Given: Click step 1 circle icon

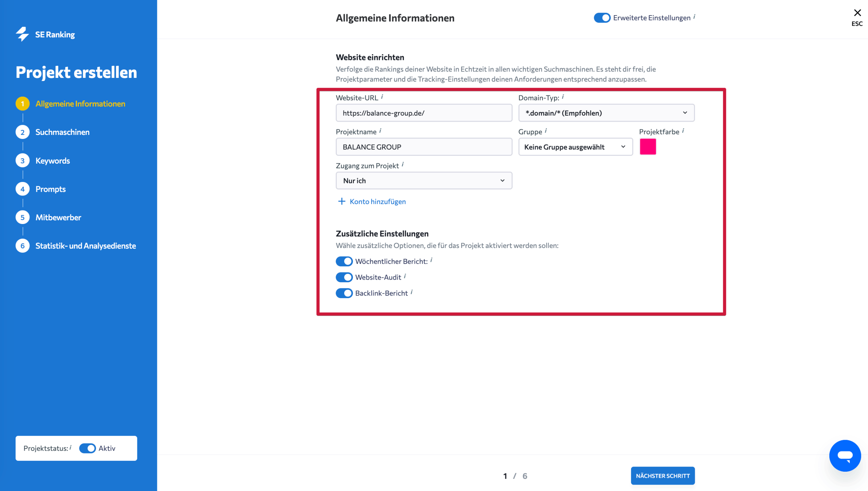Looking at the screenshot, I should tap(22, 104).
